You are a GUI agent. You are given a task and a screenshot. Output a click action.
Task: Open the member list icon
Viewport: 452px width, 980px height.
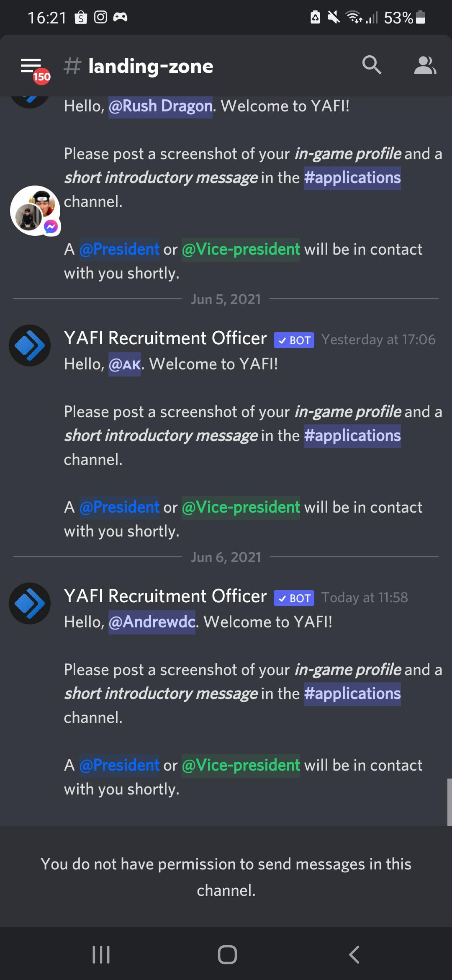(x=425, y=65)
